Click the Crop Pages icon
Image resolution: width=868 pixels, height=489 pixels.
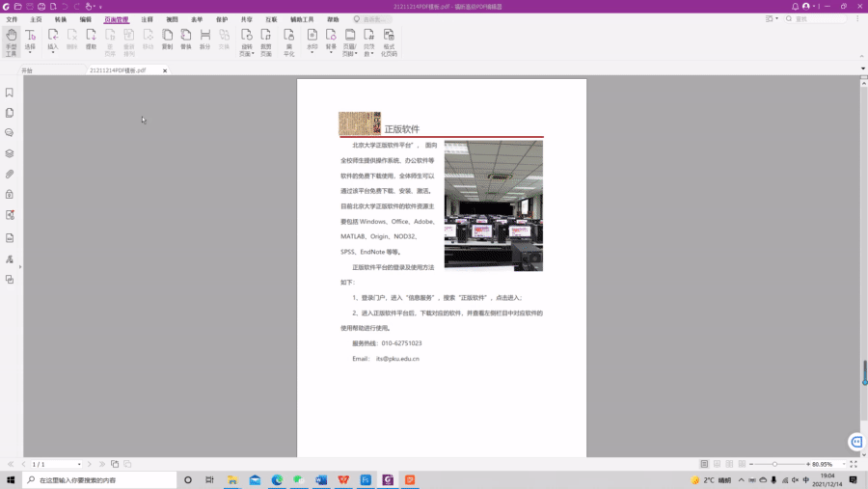(266, 40)
